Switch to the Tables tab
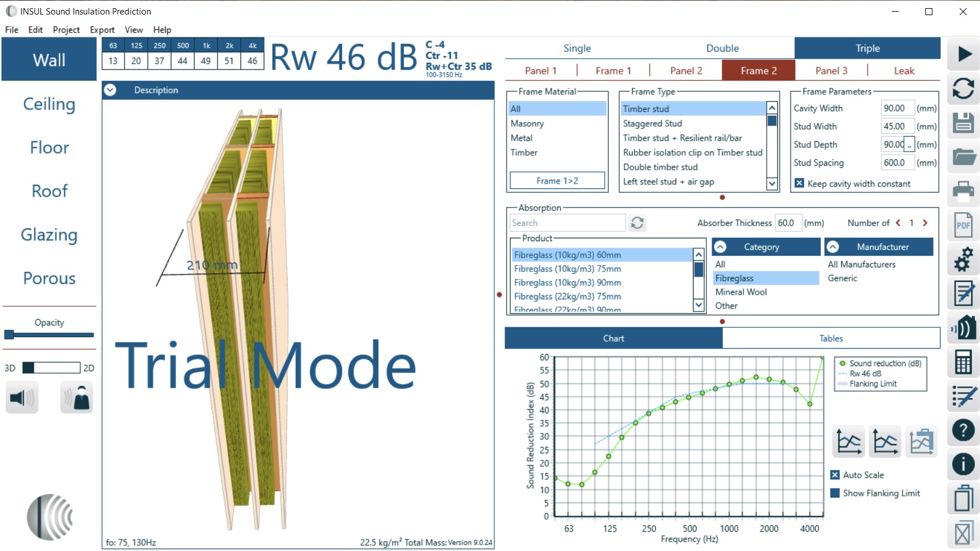 click(x=831, y=338)
